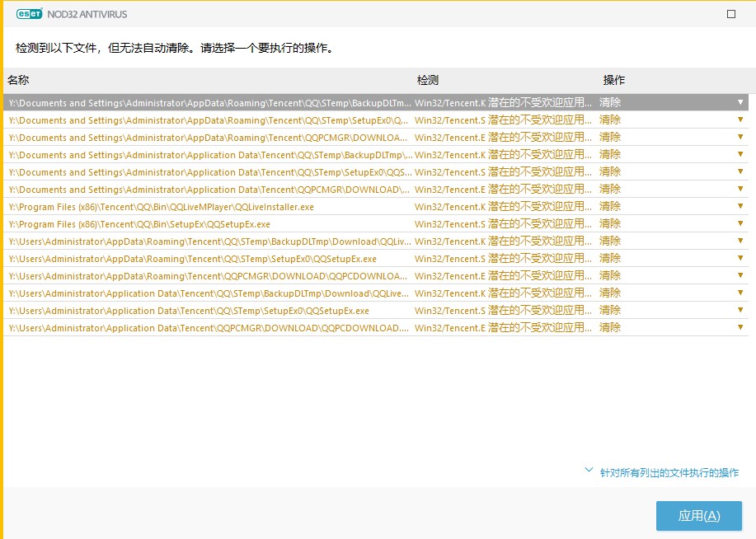Open action dropdown for Users AppData Roaming BackupDLTmp row
The height and width of the screenshot is (539, 756).
[740, 241]
